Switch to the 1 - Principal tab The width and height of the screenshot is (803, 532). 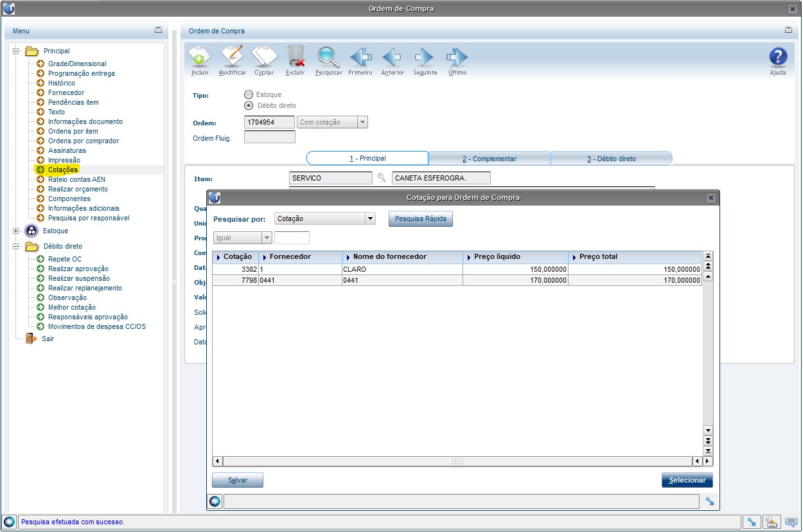367,158
